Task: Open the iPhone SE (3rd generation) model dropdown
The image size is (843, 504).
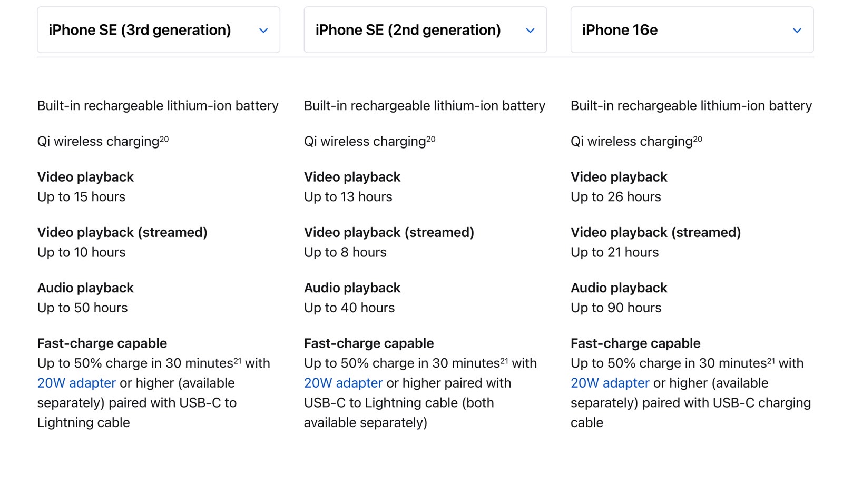Action: [x=158, y=30]
